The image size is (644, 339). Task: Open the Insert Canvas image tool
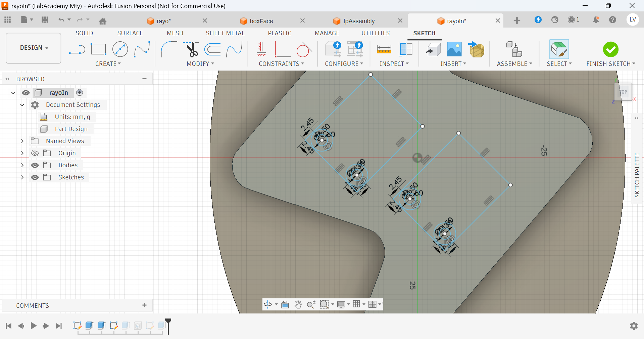click(454, 49)
